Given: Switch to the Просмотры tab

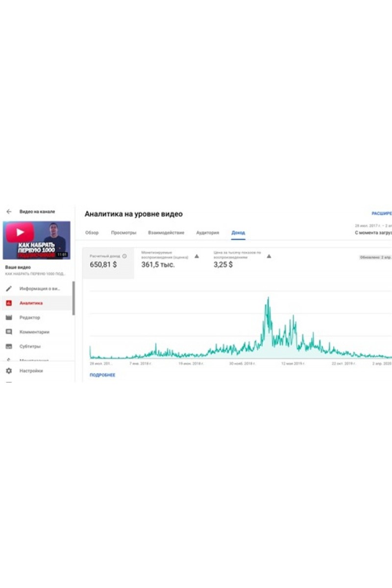Looking at the screenshot, I should [x=123, y=233].
